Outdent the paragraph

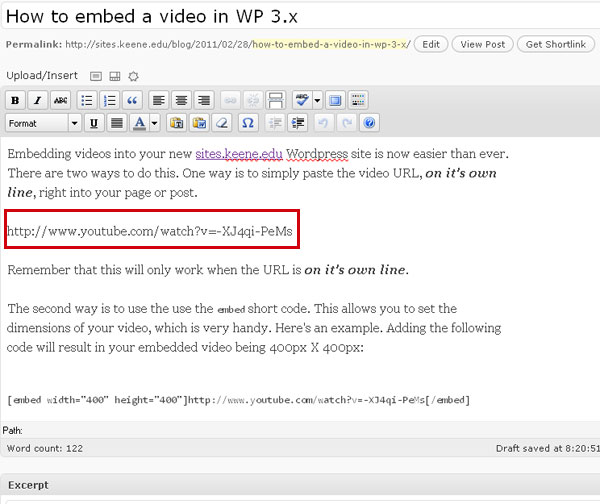click(275, 123)
